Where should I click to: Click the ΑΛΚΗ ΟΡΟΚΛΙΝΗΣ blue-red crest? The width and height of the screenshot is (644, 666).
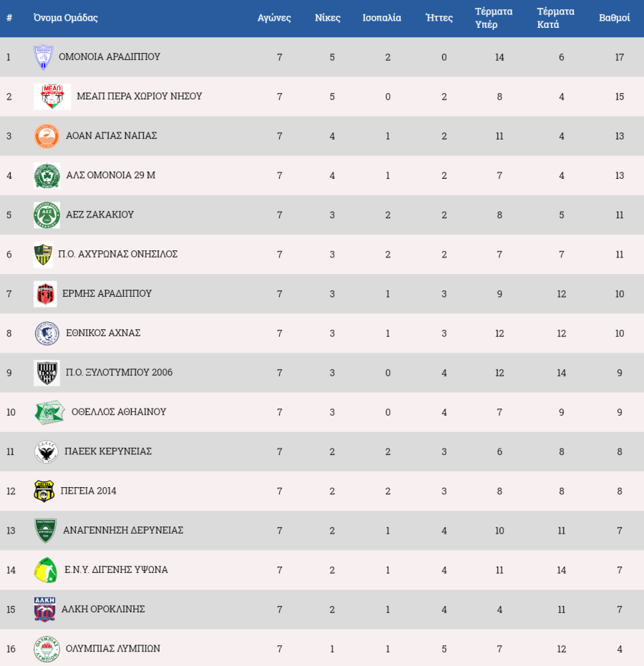(x=44, y=609)
